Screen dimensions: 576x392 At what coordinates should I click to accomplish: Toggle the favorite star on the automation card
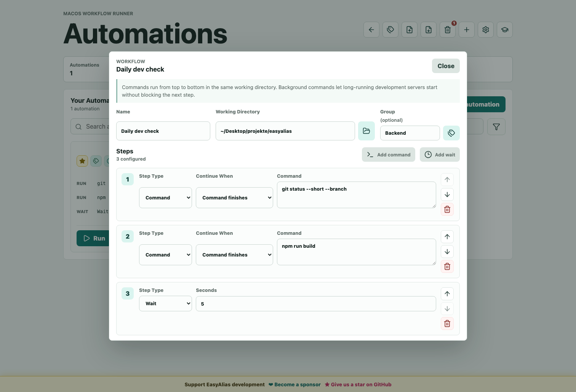[x=82, y=161]
